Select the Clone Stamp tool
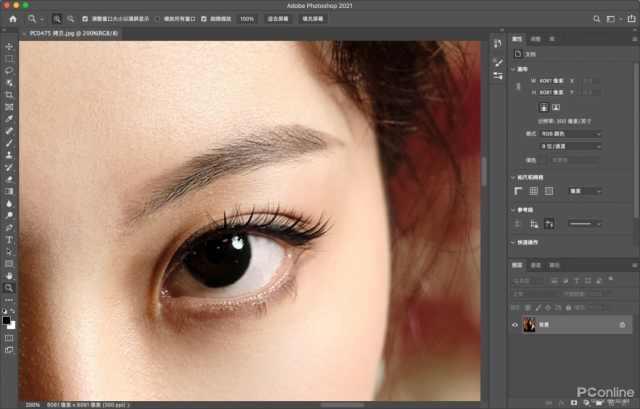 [9, 156]
